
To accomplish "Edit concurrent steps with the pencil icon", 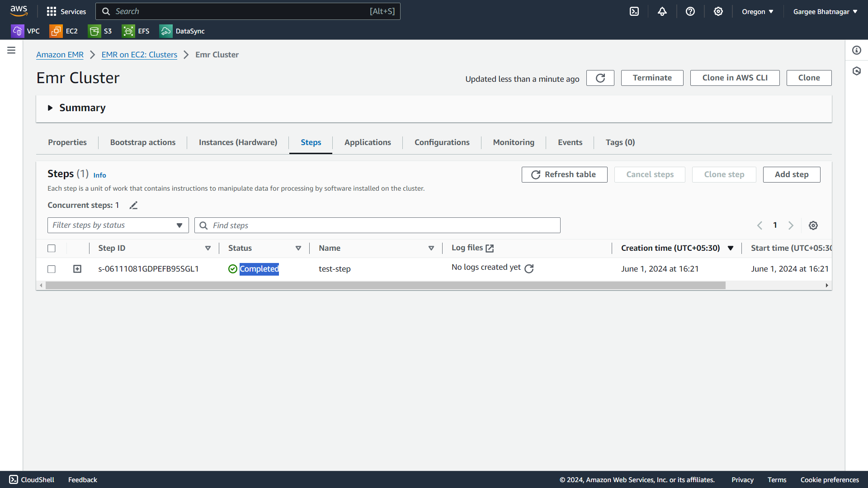I will click(x=133, y=206).
